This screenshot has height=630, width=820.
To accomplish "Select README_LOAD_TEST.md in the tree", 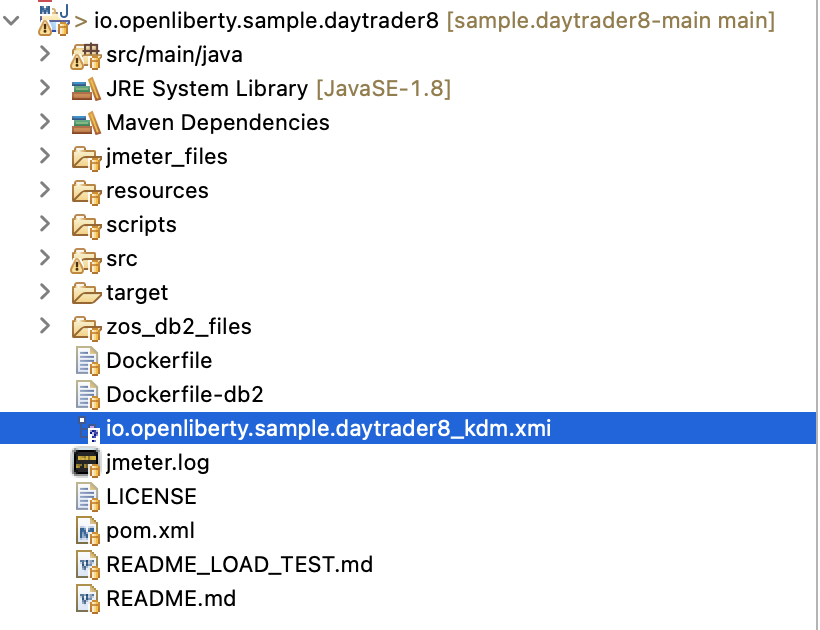I will [x=239, y=565].
